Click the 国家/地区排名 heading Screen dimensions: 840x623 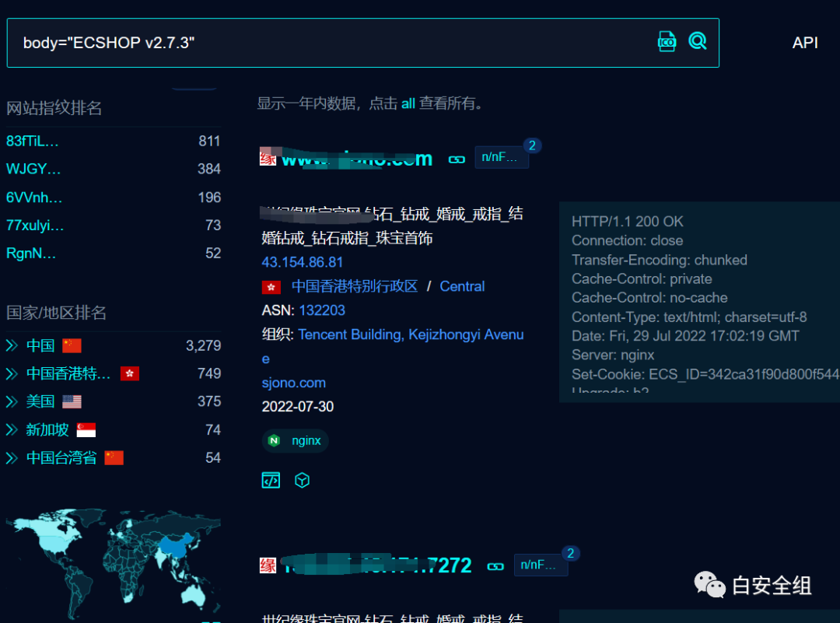pos(56,313)
